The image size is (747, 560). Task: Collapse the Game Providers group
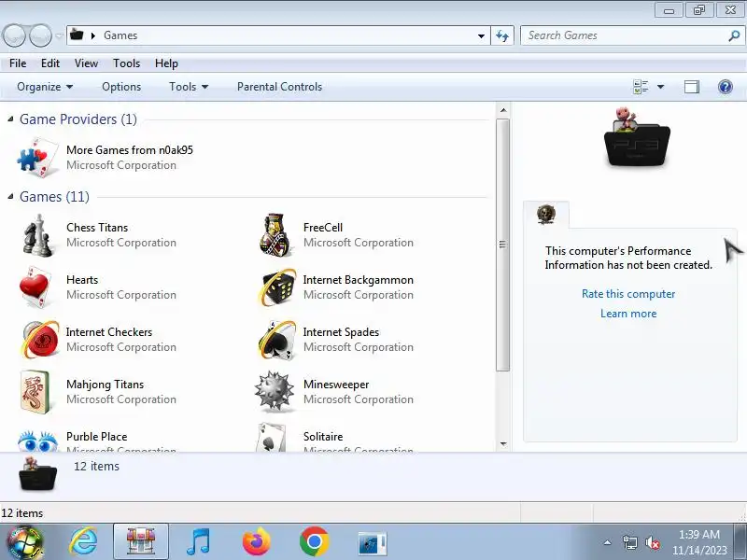[x=10, y=119]
